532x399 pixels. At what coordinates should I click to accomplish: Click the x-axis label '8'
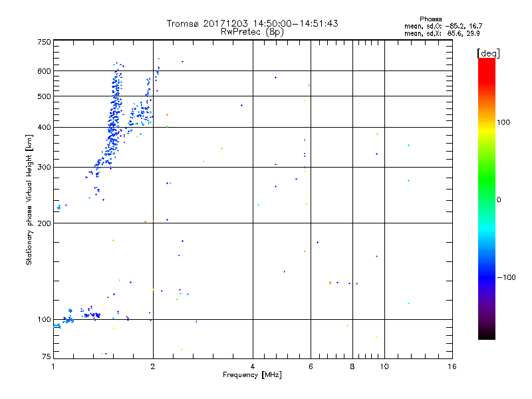[352, 366]
